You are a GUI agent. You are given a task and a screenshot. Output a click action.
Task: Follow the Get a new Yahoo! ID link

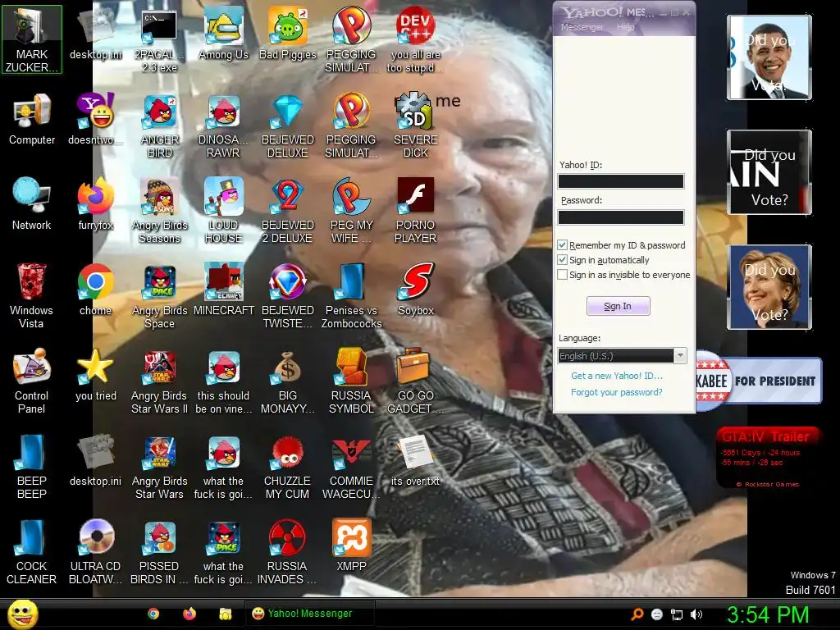point(617,376)
